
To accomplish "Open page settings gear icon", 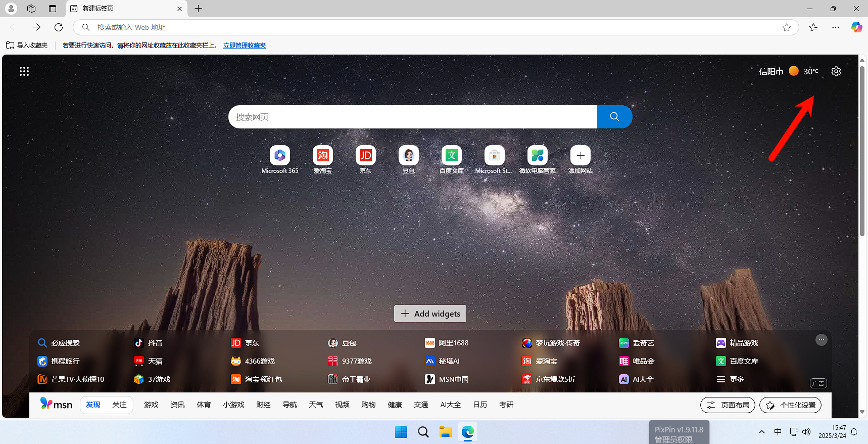I will pyautogui.click(x=836, y=71).
